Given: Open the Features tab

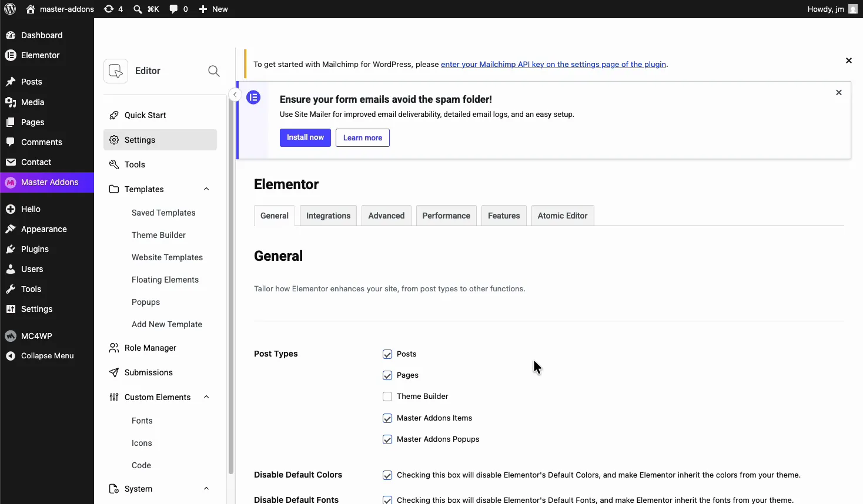Looking at the screenshot, I should point(504,216).
